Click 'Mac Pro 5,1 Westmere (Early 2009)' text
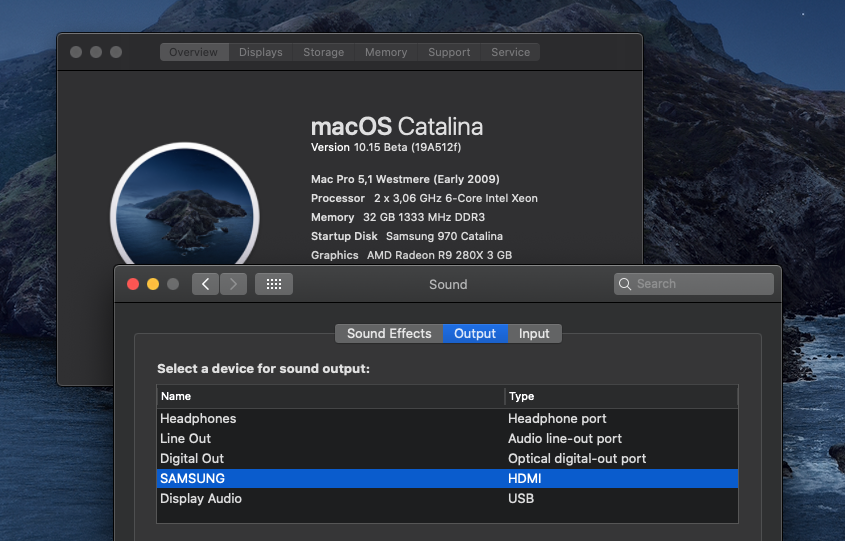 [x=405, y=179]
